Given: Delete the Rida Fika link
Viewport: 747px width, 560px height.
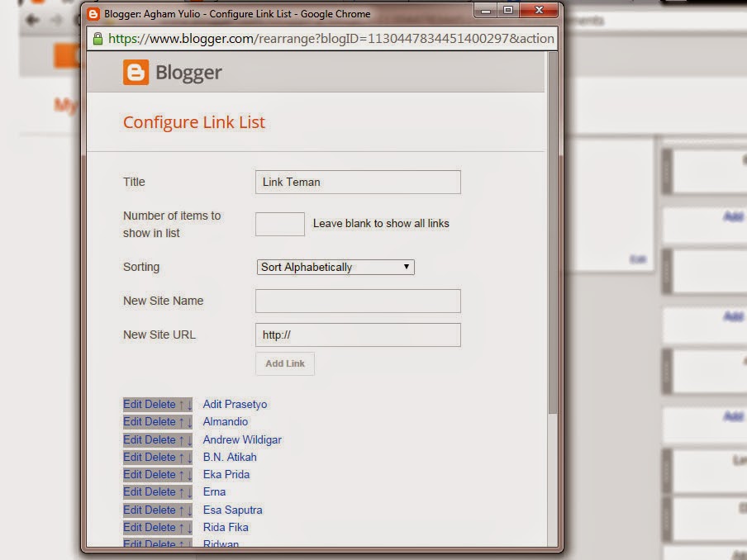Looking at the screenshot, I should pos(159,527).
